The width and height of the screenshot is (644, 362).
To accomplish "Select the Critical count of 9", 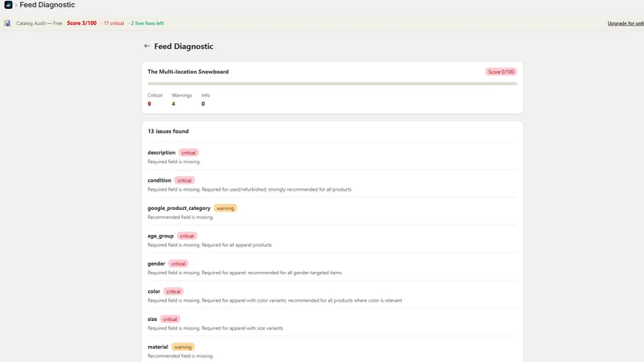I will [x=150, y=104].
